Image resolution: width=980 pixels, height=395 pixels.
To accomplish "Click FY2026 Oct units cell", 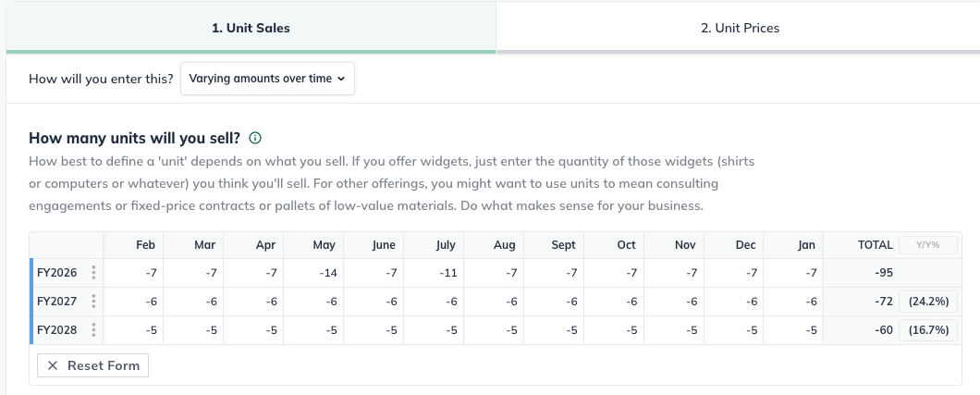I will [615, 273].
